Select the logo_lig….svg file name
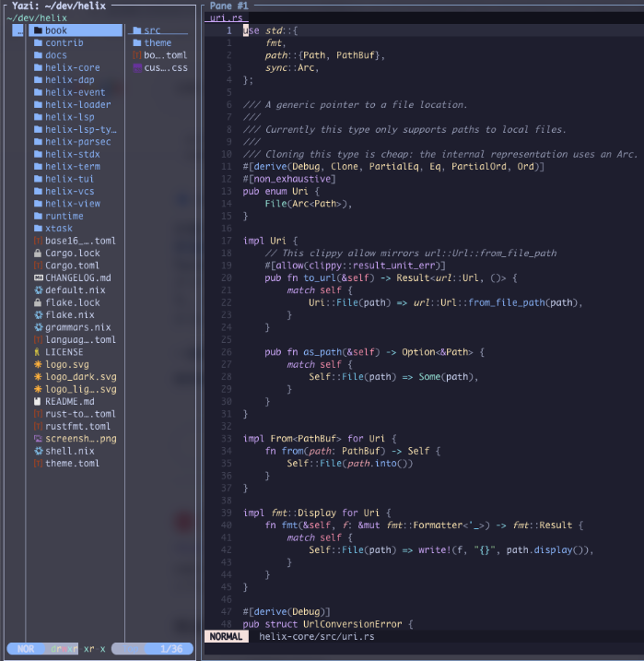Image resolution: width=644 pixels, height=661 pixels. click(81, 389)
